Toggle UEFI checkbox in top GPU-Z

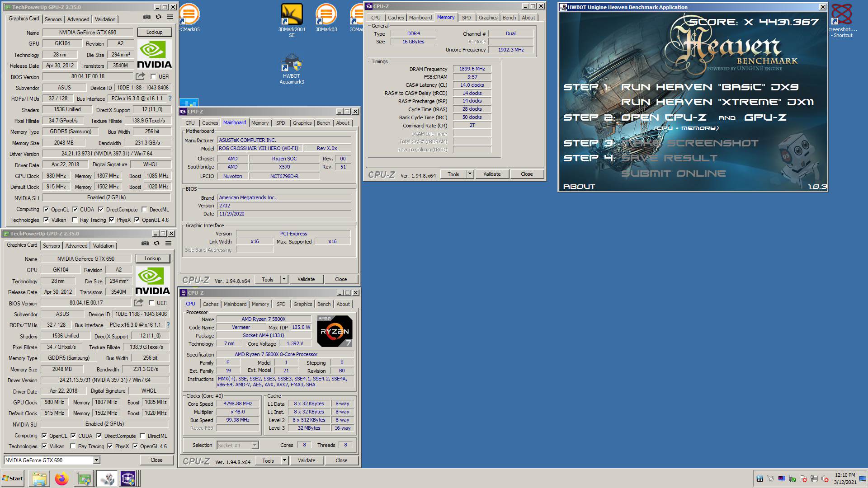click(x=153, y=77)
